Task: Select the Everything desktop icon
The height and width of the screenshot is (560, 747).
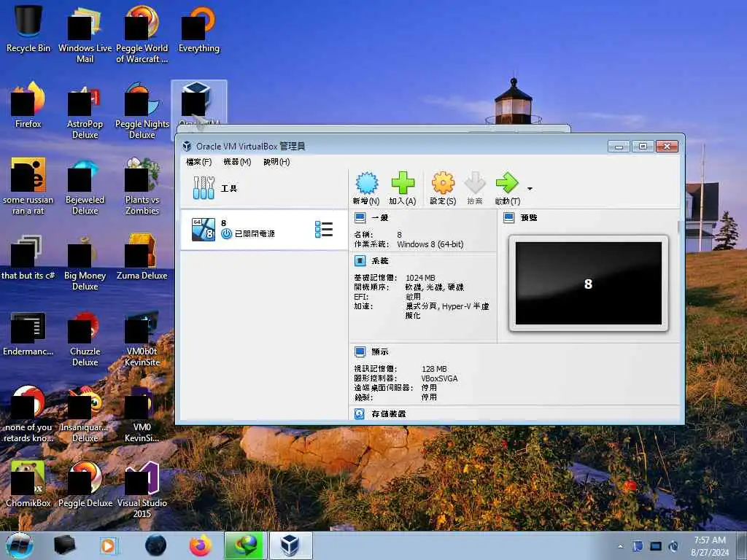Action: point(198,28)
